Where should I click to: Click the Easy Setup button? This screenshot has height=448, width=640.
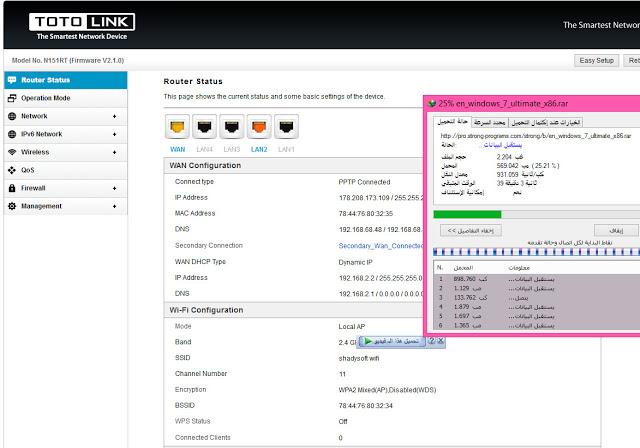[596, 60]
